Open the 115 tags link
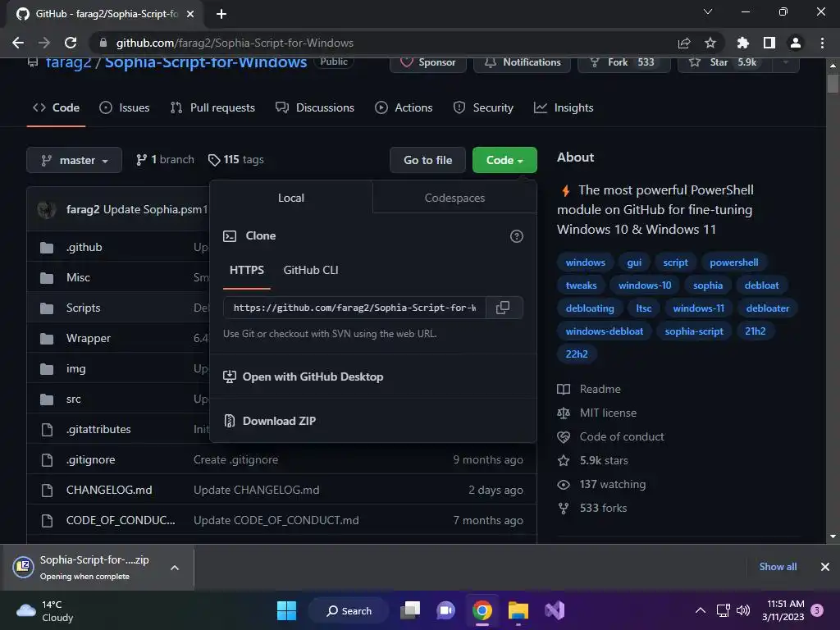This screenshot has height=630, width=840. [x=236, y=160]
